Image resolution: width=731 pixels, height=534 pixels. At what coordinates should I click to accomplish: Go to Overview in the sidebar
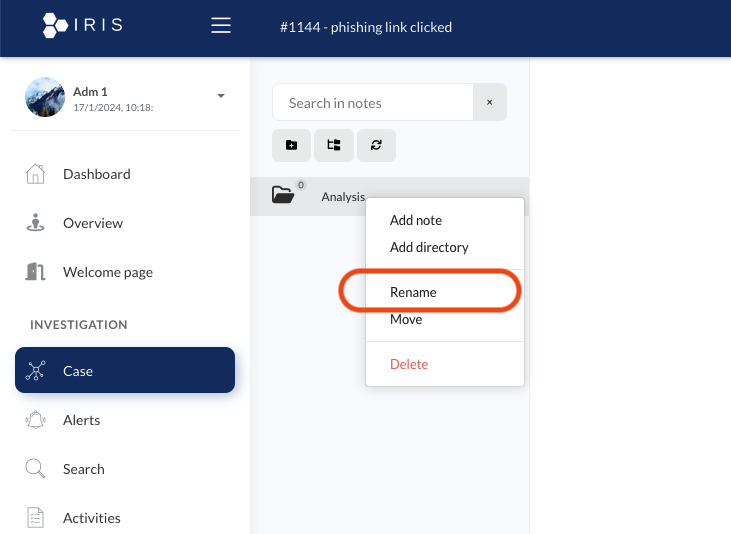click(x=93, y=223)
